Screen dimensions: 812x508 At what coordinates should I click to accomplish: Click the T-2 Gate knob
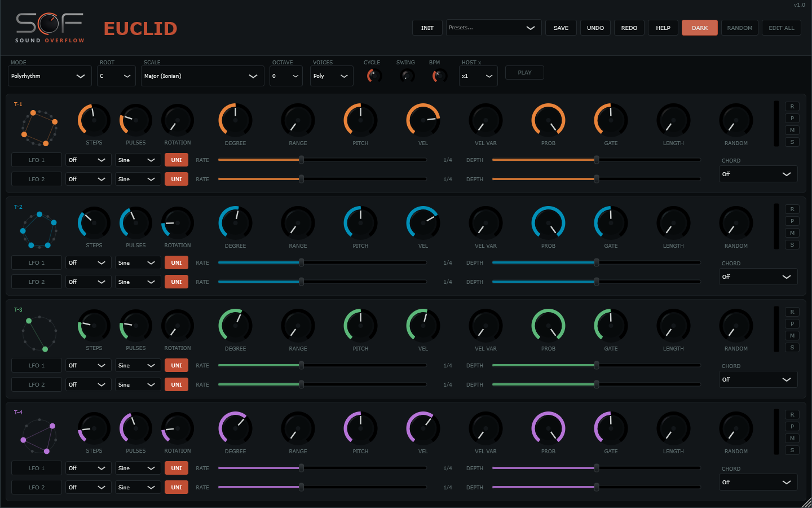pyautogui.click(x=611, y=222)
